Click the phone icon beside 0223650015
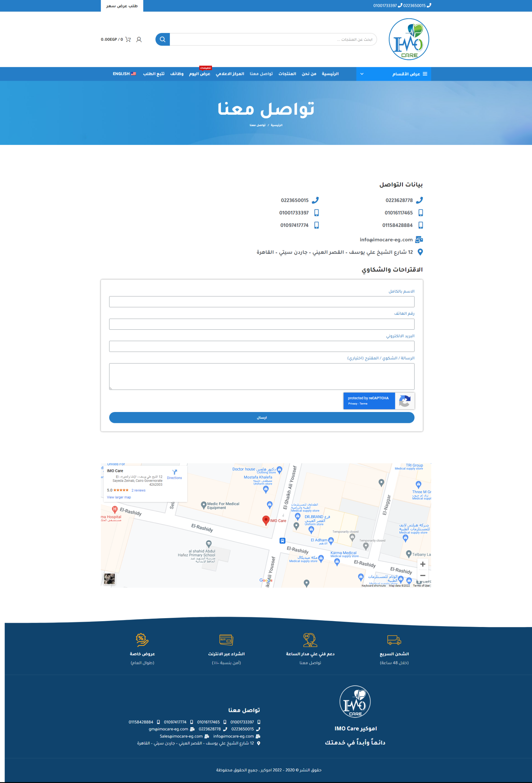Image resolution: width=532 pixels, height=783 pixels. [315, 200]
